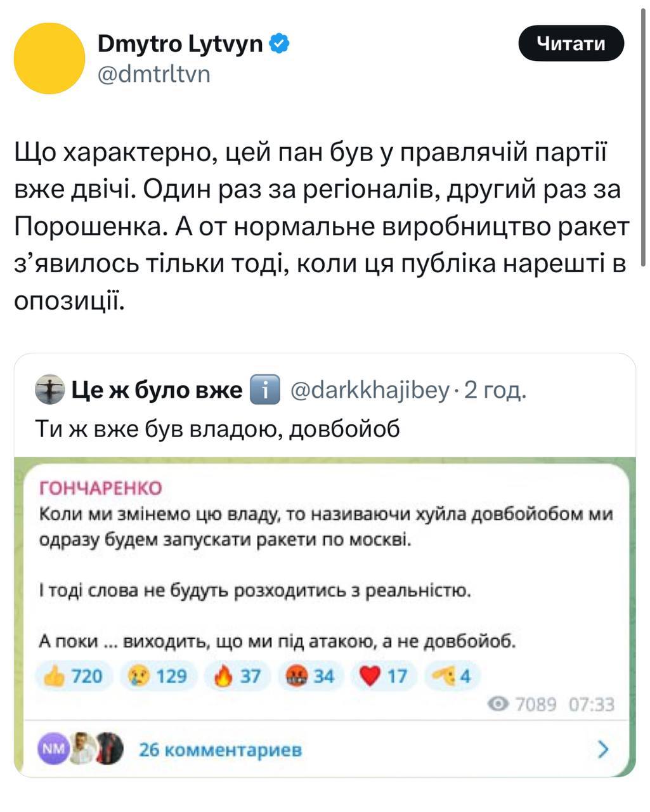Toggle the fire reaction with 37

237,676
